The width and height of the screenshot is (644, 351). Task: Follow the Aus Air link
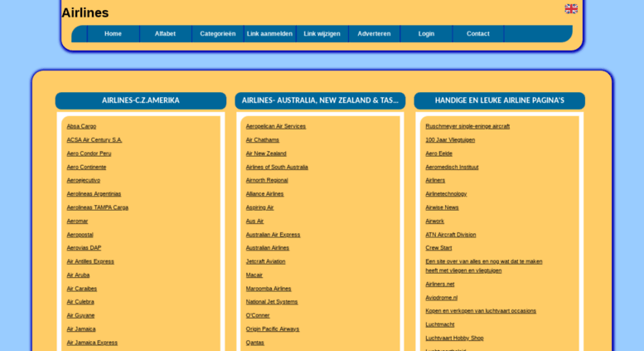pyautogui.click(x=254, y=221)
